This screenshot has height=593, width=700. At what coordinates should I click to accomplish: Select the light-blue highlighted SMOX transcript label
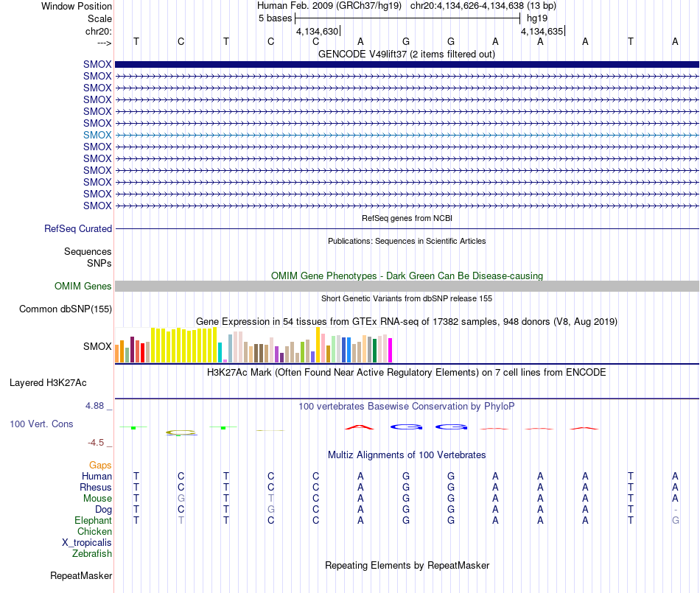click(x=97, y=135)
